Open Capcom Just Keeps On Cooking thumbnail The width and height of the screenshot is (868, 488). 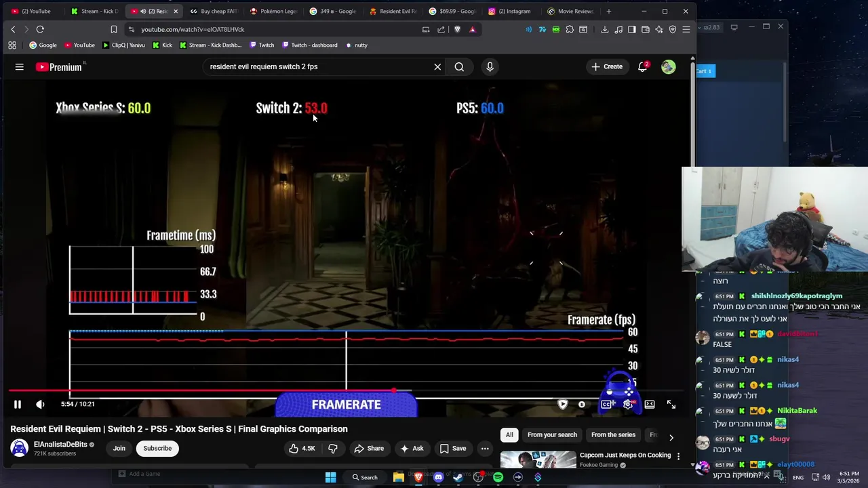538,460
